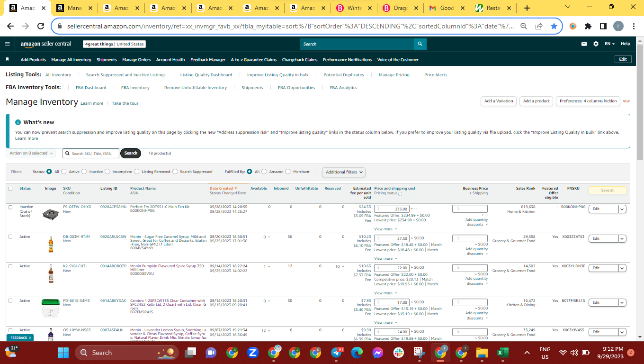Reload the page with the refresh icon

(41, 27)
